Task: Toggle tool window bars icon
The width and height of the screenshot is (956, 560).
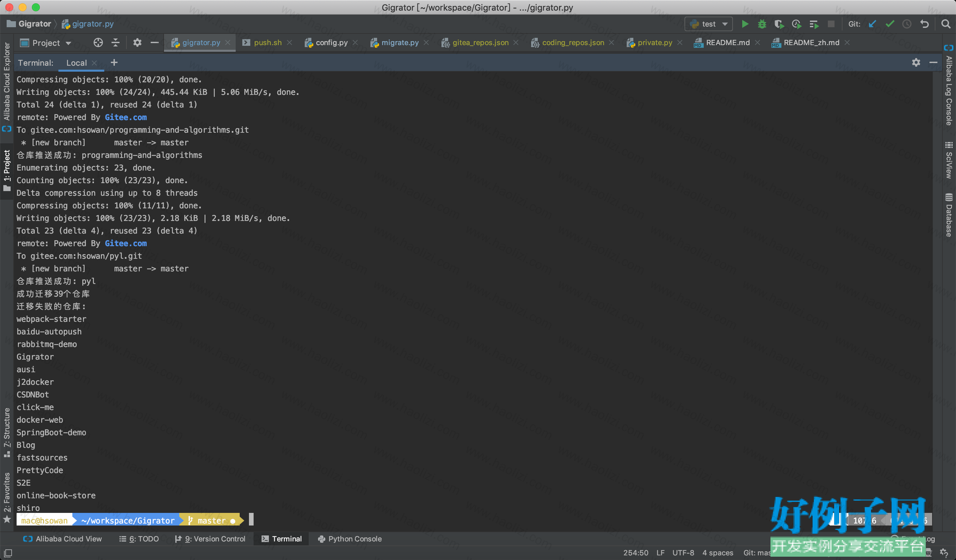Action: (x=8, y=553)
